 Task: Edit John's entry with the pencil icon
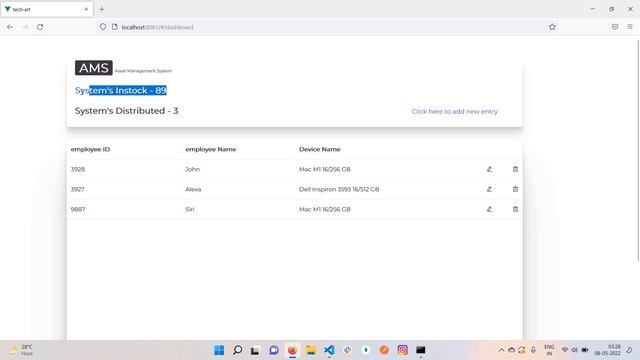click(x=489, y=169)
